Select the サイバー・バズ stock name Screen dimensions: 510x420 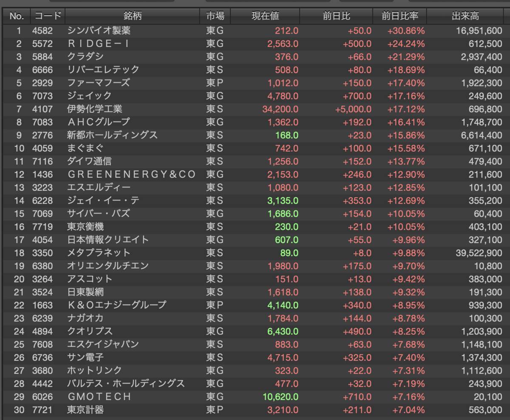[99, 214]
